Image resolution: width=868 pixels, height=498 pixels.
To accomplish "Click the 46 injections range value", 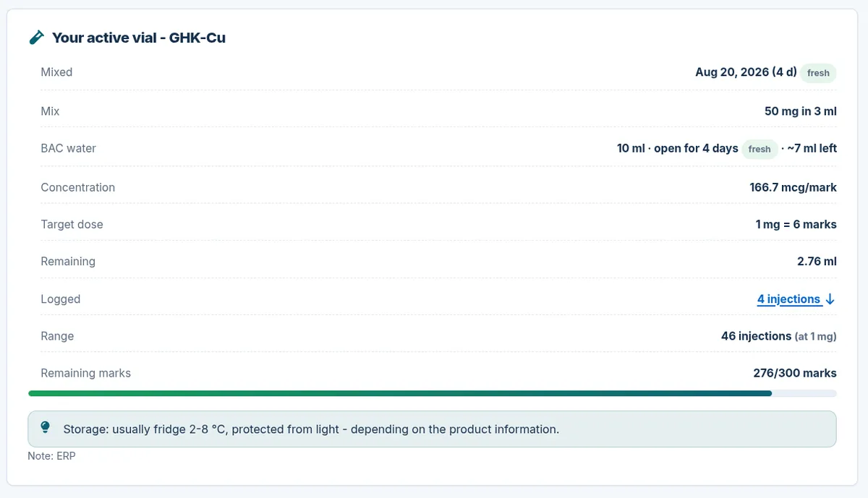I will coord(757,336).
